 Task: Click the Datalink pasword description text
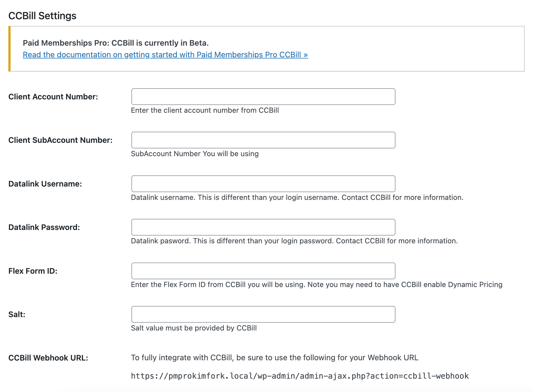294,241
